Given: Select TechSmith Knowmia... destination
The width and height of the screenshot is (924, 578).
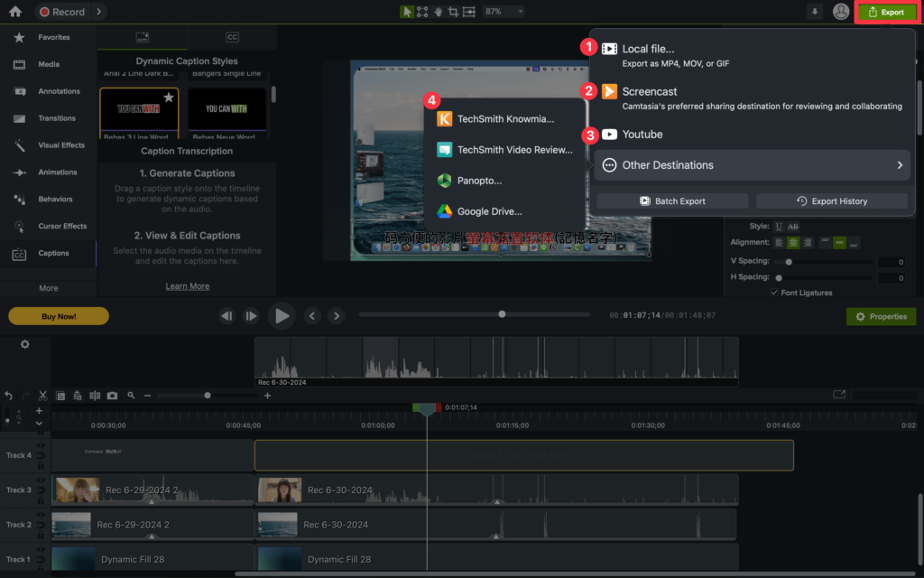Looking at the screenshot, I should [505, 118].
